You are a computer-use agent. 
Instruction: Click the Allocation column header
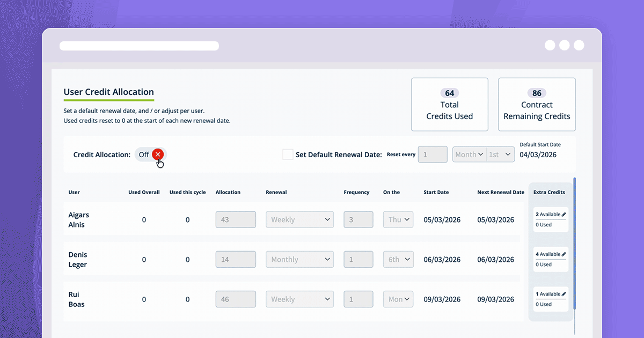tap(228, 192)
